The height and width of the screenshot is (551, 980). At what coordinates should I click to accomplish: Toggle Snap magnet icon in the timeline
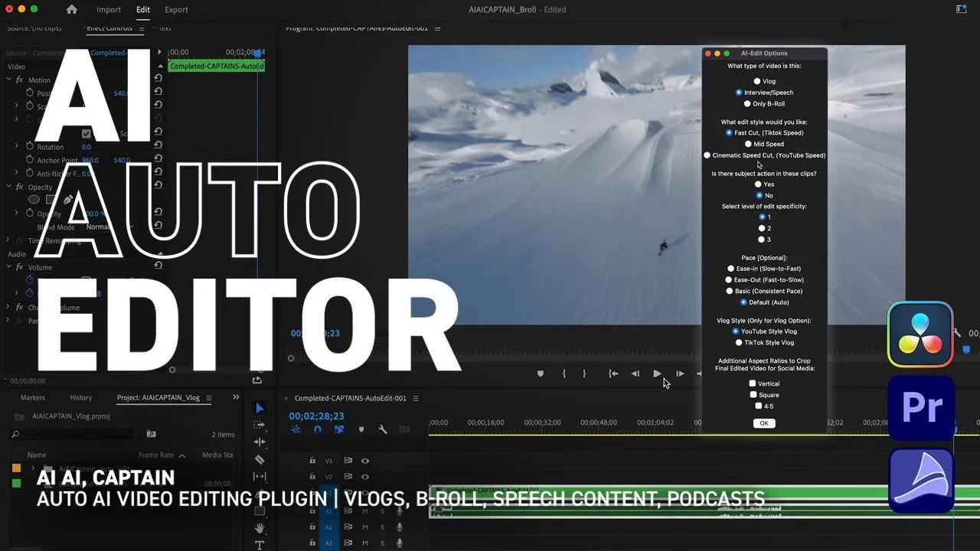click(317, 429)
